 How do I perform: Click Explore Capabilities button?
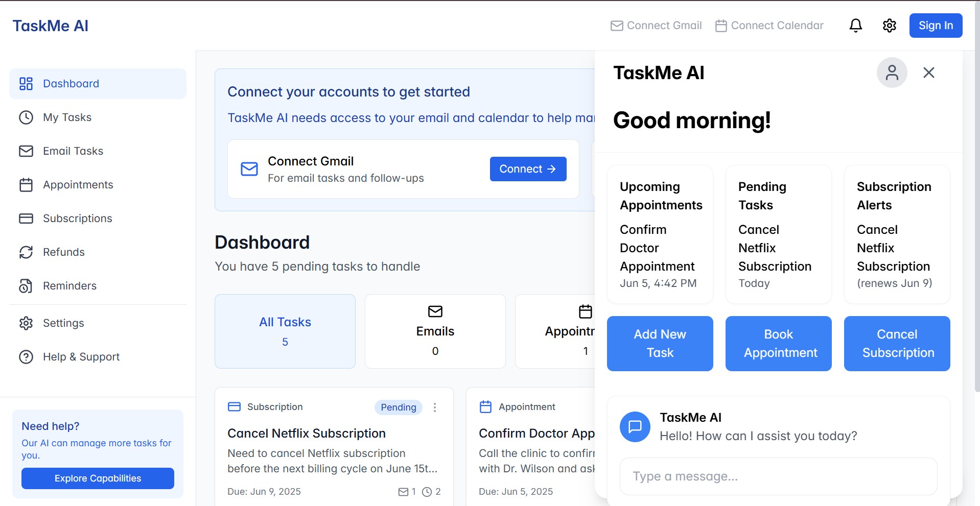[98, 478]
